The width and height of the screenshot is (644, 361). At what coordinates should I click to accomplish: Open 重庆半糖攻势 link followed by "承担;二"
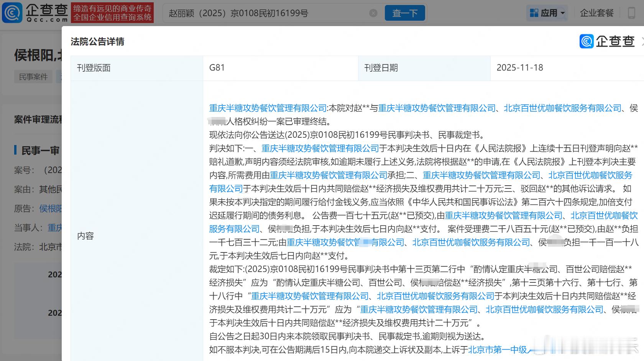click(x=329, y=175)
